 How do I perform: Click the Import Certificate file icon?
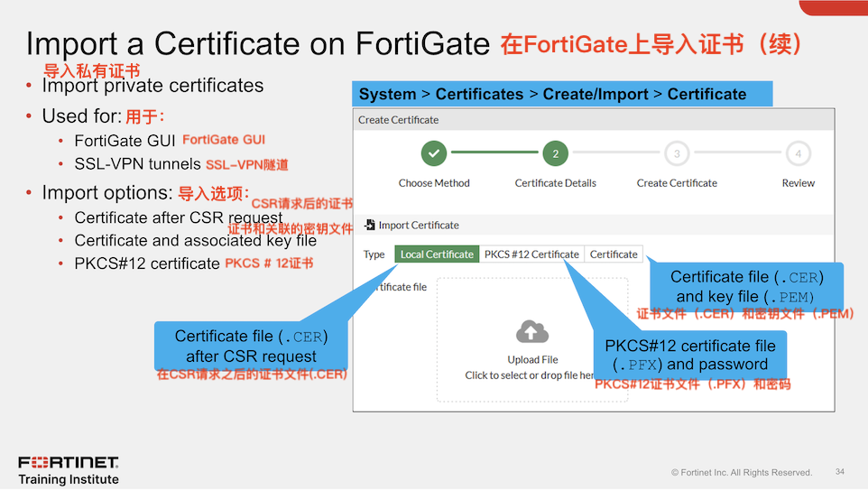click(370, 225)
